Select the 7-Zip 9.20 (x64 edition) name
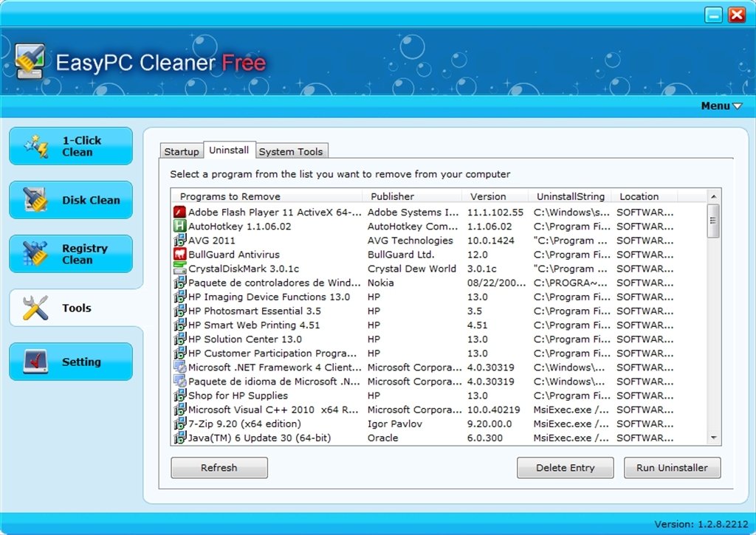Image resolution: width=756 pixels, height=535 pixels. (244, 424)
